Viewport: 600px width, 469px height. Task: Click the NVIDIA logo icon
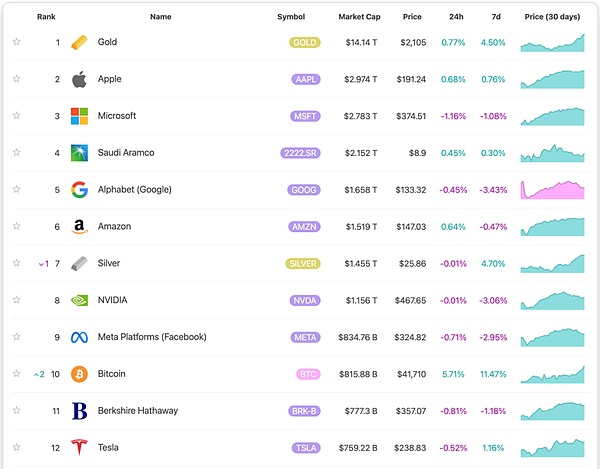tap(79, 300)
